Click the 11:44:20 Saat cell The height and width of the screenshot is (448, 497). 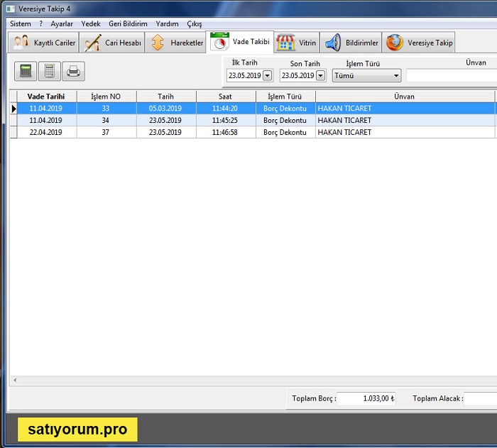[x=225, y=109]
